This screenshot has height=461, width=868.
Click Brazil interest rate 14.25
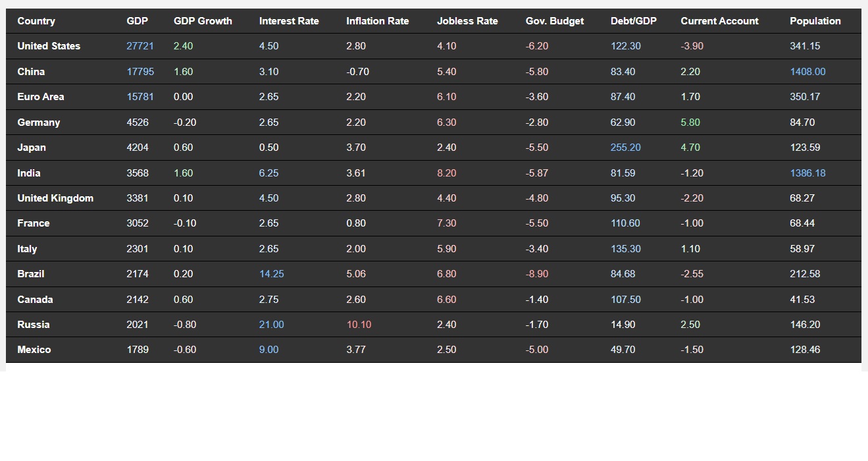point(271,274)
